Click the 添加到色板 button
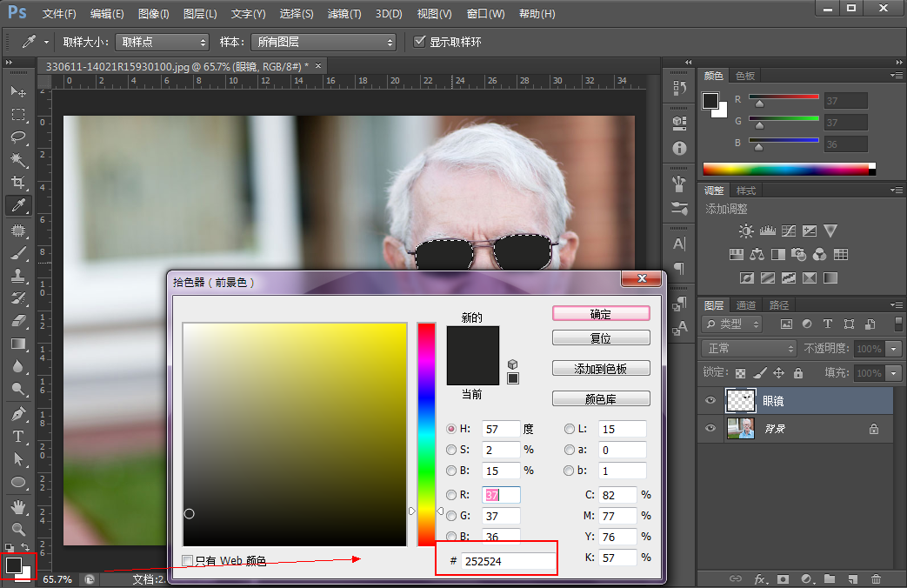Image resolution: width=907 pixels, height=588 pixels. (x=601, y=369)
